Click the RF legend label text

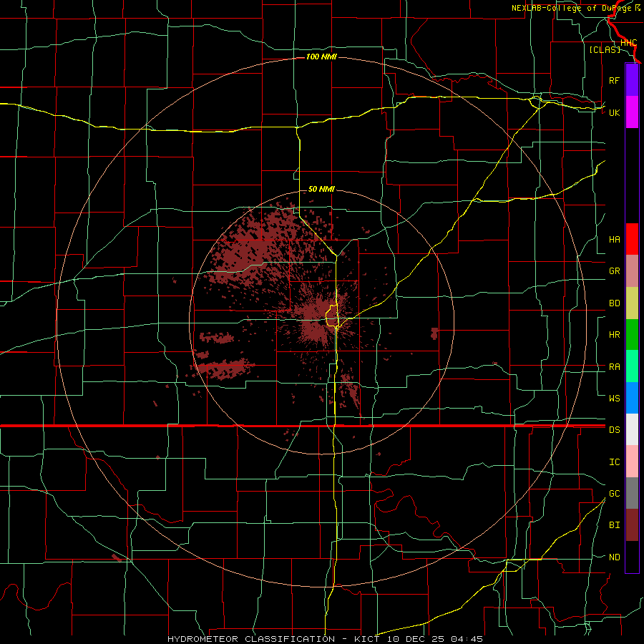click(x=614, y=80)
